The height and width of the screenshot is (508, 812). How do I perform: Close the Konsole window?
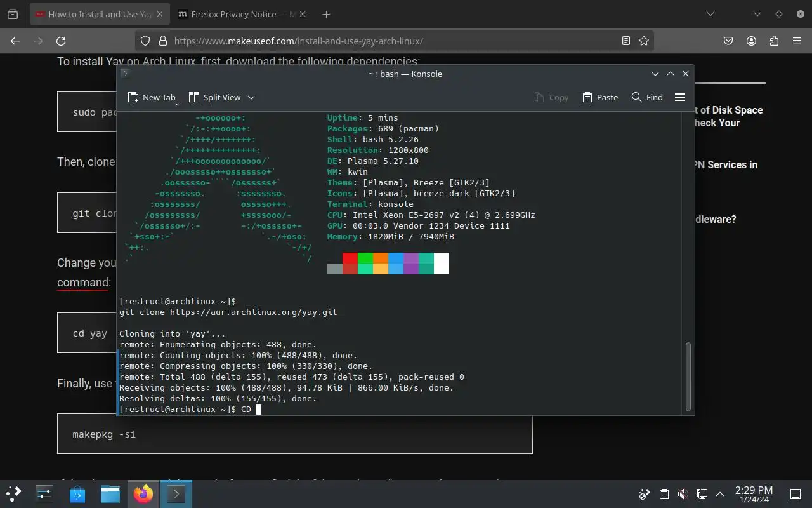[x=686, y=74]
